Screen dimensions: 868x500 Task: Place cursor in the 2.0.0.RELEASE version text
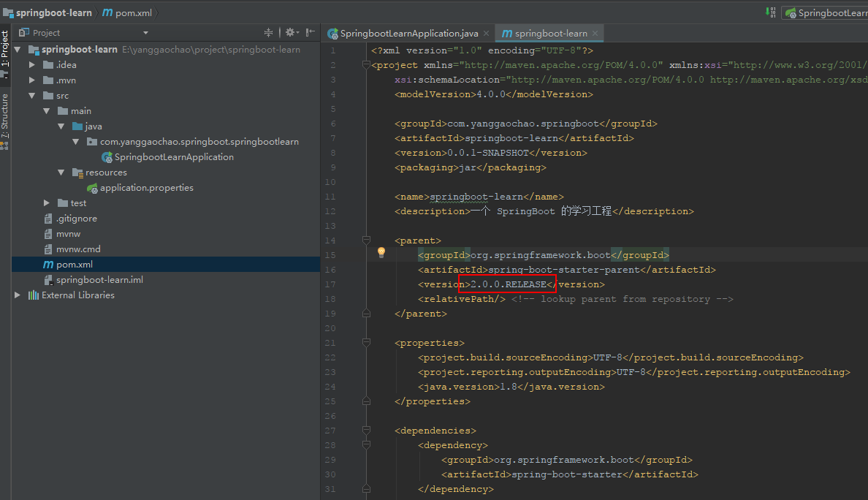[x=509, y=284]
